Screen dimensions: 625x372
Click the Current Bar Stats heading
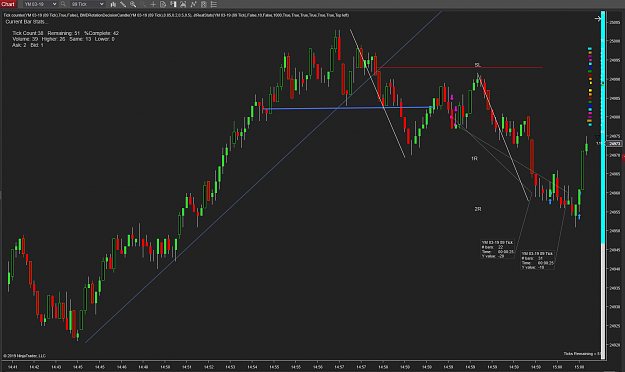point(26,22)
